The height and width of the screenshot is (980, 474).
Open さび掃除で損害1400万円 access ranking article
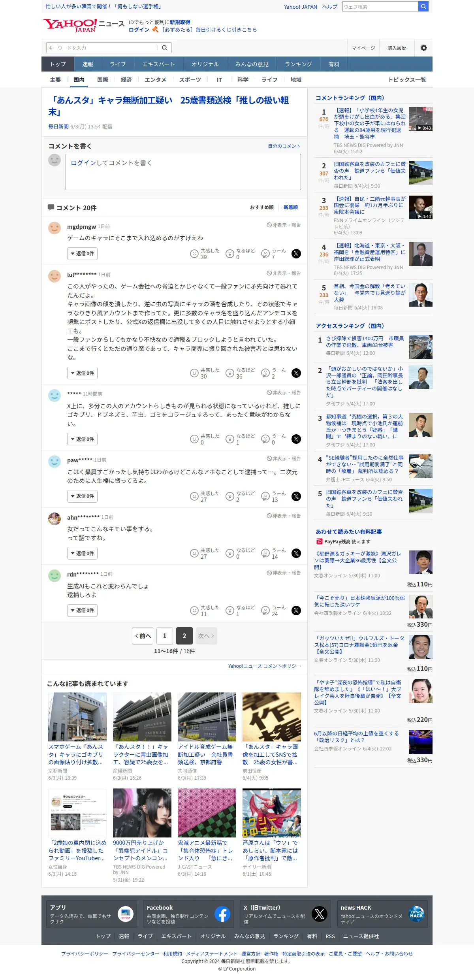pyautogui.click(x=365, y=342)
